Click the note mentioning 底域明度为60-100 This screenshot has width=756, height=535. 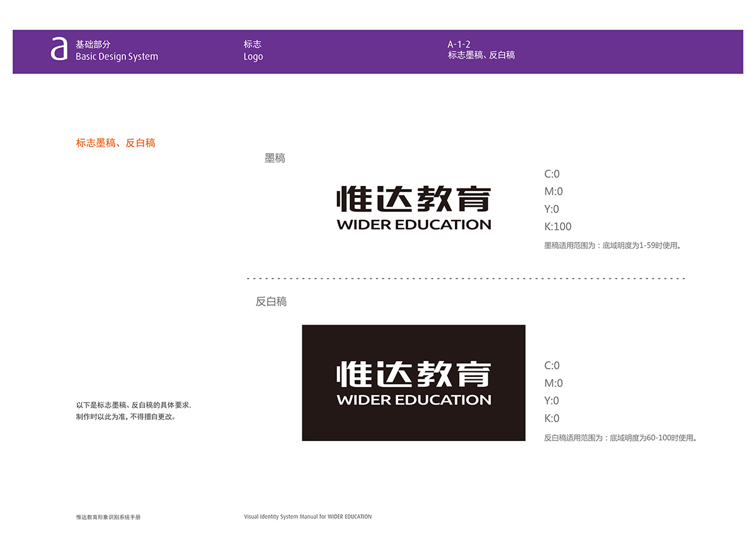[x=620, y=438]
